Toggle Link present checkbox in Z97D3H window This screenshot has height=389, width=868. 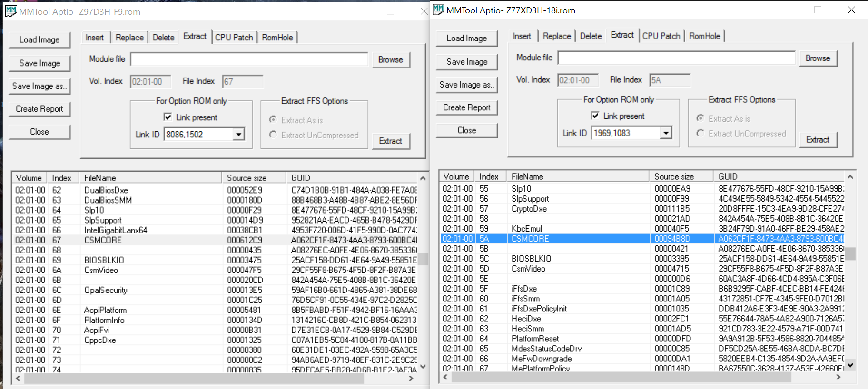click(168, 117)
